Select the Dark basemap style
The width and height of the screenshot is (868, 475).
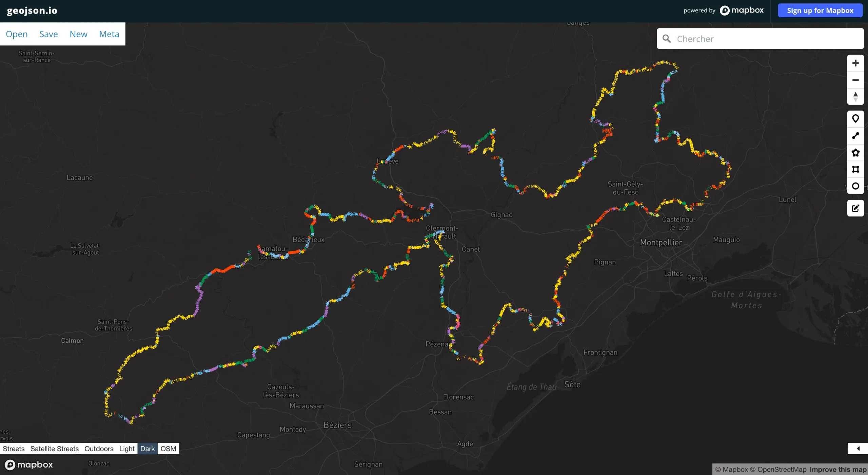click(147, 449)
